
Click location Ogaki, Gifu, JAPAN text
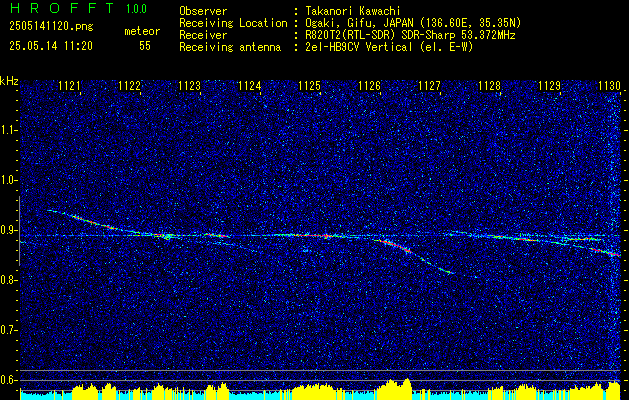pos(413,23)
